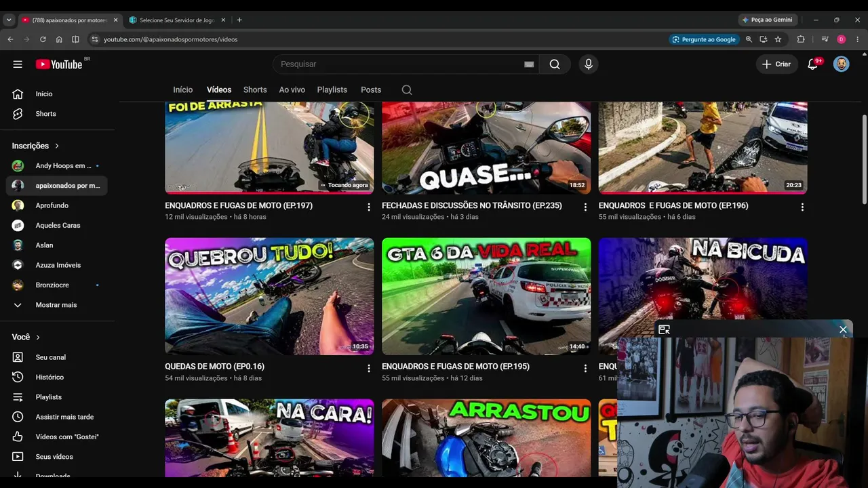Screen dimensions: 868x488
Task: Open YouTube notifications bell
Action: point(812,64)
